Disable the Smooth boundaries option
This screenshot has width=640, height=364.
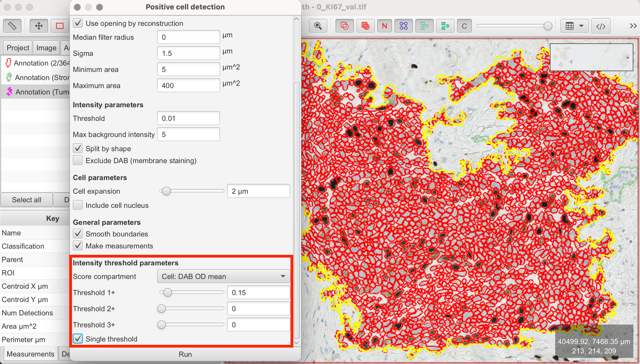point(78,234)
